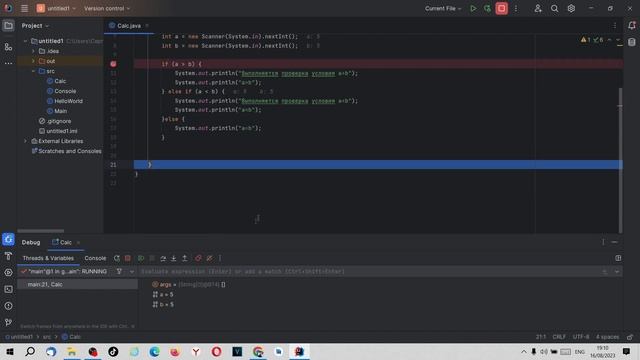Open the main hamburger menu
This screenshot has height=360, width=640.
pyautogui.click(x=24, y=8)
